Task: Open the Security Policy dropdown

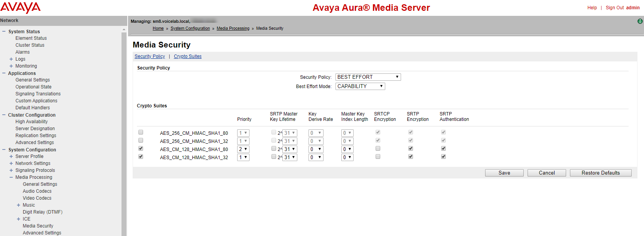Action: click(x=368, y=77)
